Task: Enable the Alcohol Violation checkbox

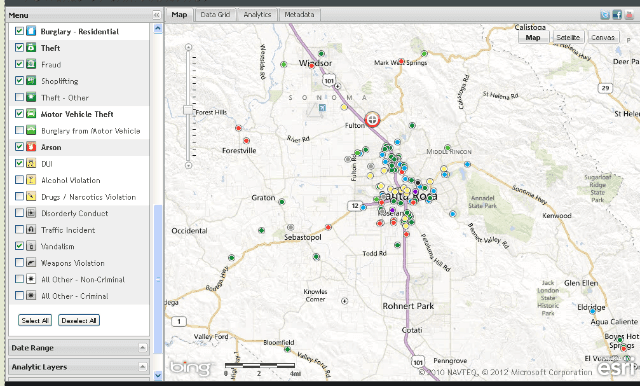Action: click(x=19, y=179)
